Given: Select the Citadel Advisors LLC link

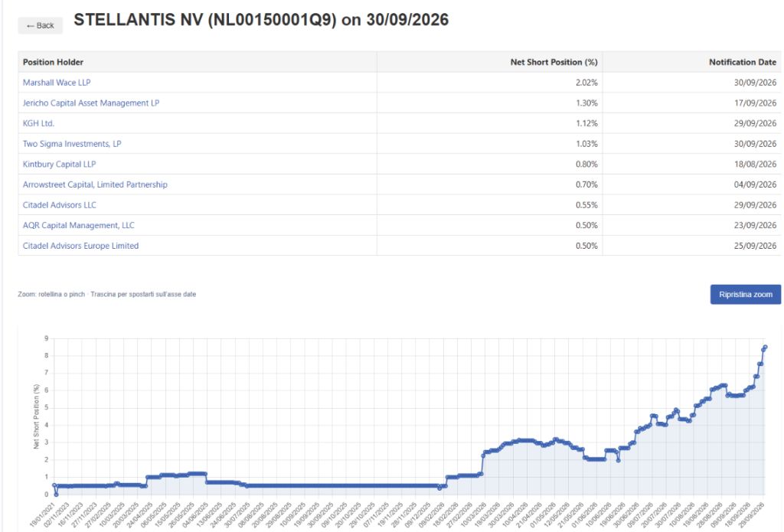Looking at the screenshot, I should point(60,205).
